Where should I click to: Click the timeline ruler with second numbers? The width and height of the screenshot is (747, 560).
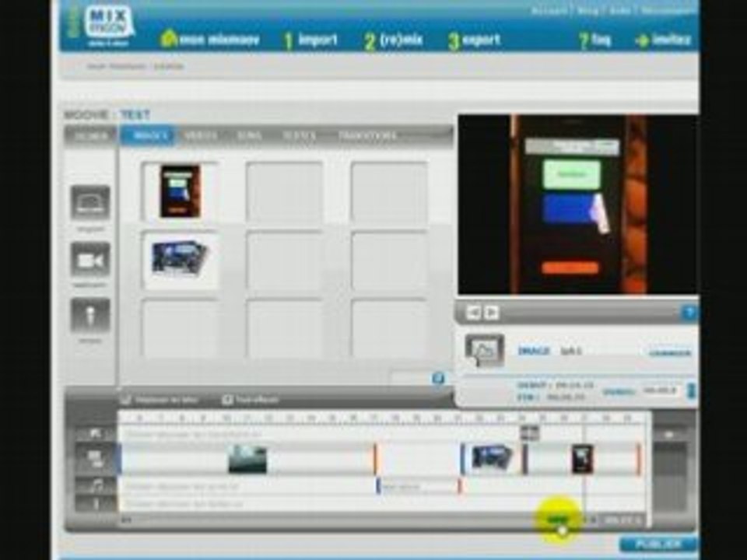(x=384, y=418)
